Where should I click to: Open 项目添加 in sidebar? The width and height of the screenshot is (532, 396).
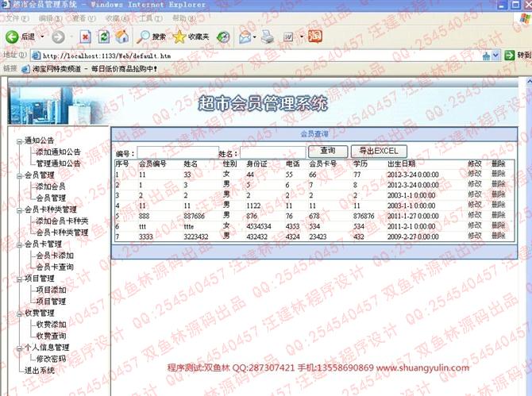[51, 290]
